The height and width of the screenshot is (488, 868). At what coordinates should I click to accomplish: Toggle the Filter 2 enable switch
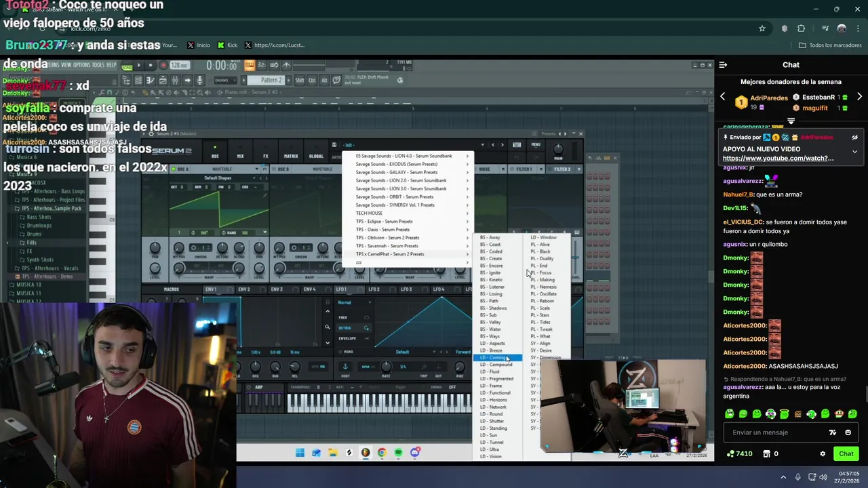point(551,169)
